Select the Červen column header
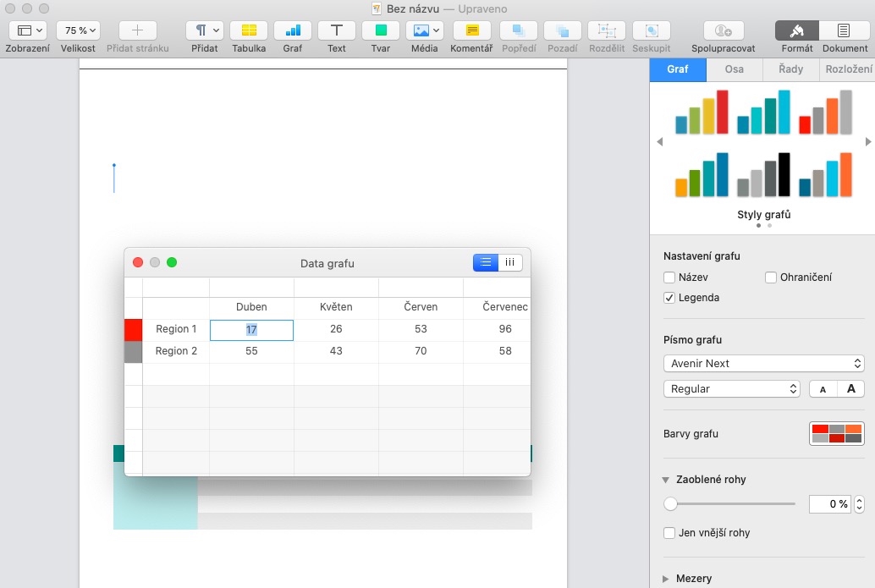The width and height of the screenshot is (875, 588). coord(421,307)
